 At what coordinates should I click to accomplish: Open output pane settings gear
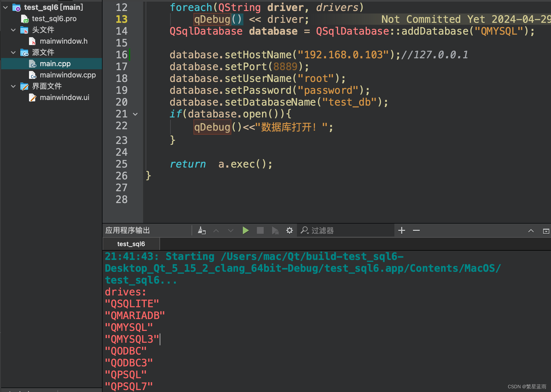click(290, 231)
